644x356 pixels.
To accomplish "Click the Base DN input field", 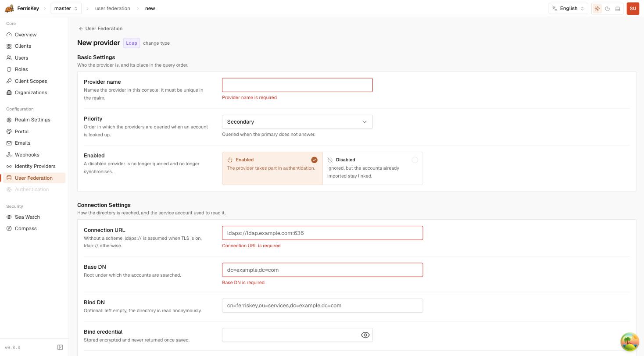I will click(322, 270).
